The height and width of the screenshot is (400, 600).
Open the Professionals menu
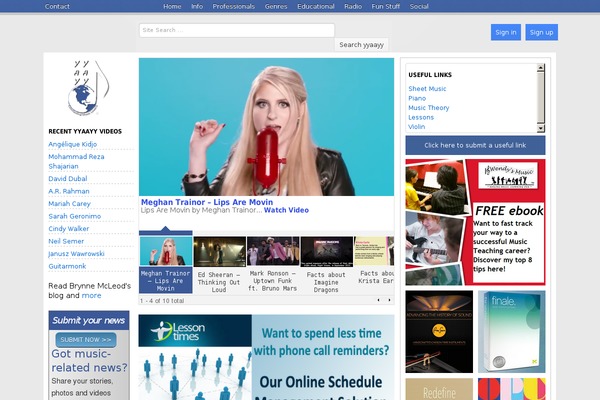233,6
